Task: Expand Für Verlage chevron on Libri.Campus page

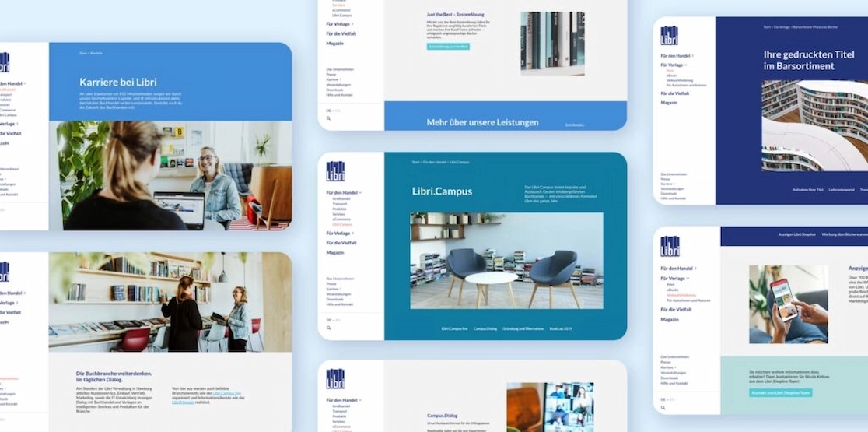Action: pos(352,234)
